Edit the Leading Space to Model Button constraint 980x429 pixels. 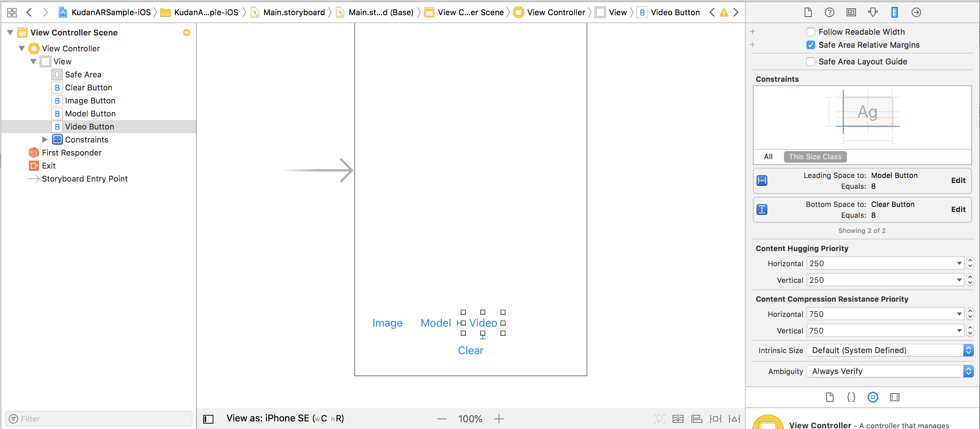pyautogui.click(x=958, y=180)
